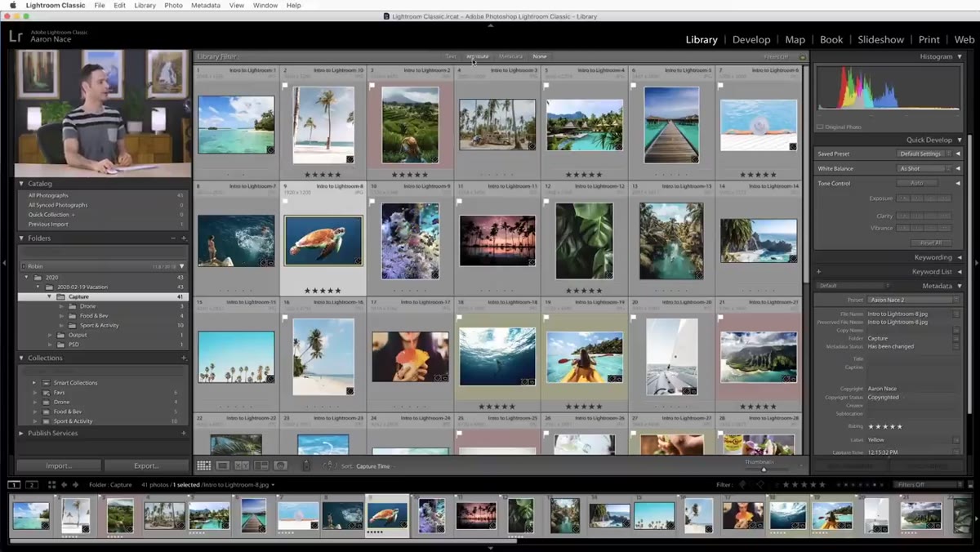The image size is (980, 552).
Task: Expand the Publish Services panel
Action: click(21, 434)
